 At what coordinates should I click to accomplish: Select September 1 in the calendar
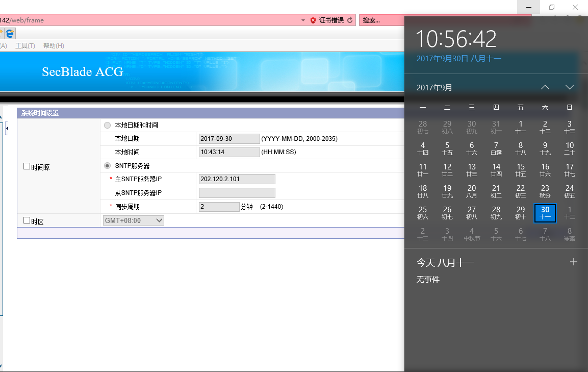(x=521, y=127)
